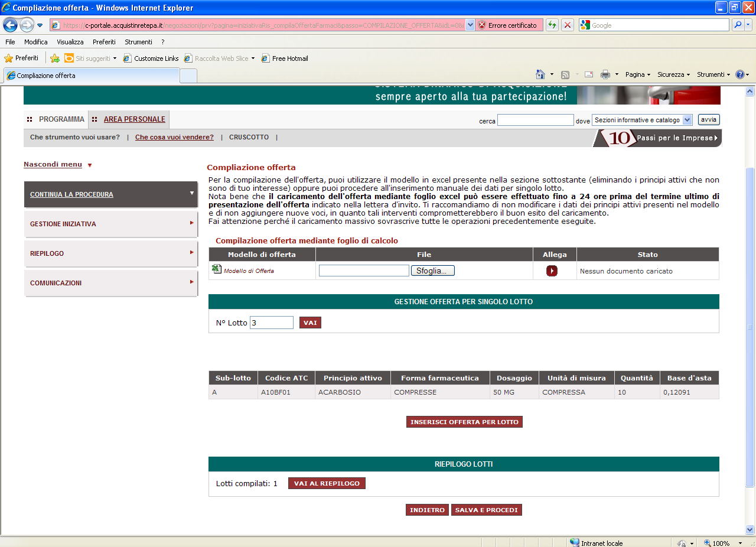The width and height of the screenshot is (756, 547).
Task: Click VAI AL RIEPILOGO button
Action: click(327, 483)
